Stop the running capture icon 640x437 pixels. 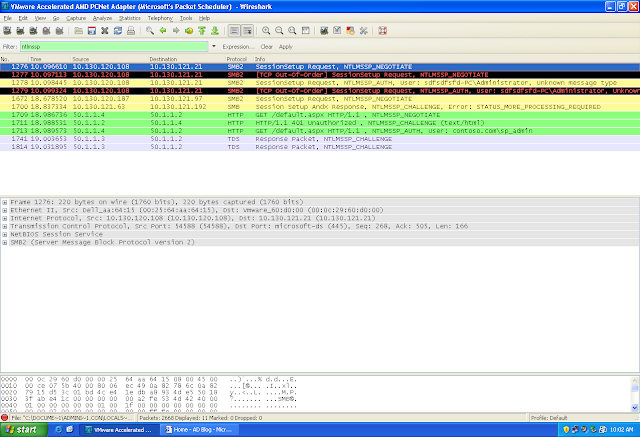[x=46, y=31]
